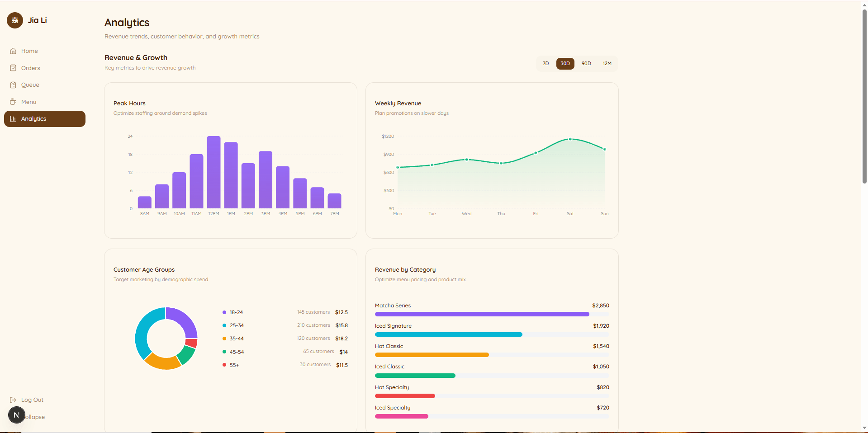This screenshot has height=433, width=868.
Task: Click the "210 customers" text
Action: [x=313, y=325]
